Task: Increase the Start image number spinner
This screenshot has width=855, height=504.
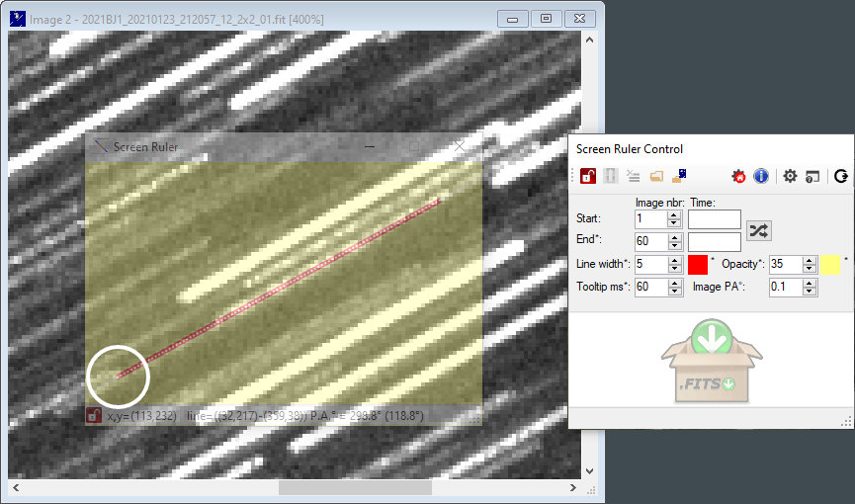Action: [x=674, y=214]
